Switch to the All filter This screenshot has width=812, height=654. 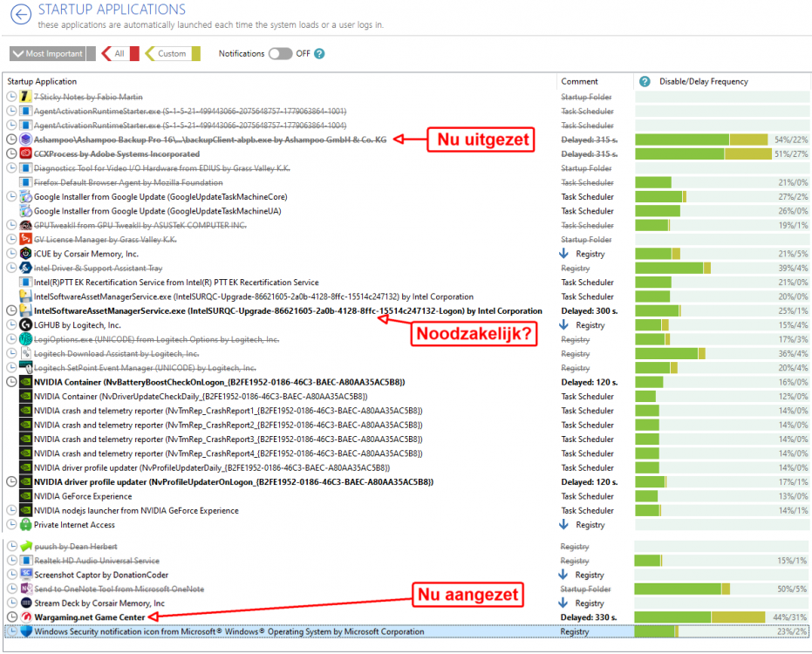point(120,53)
